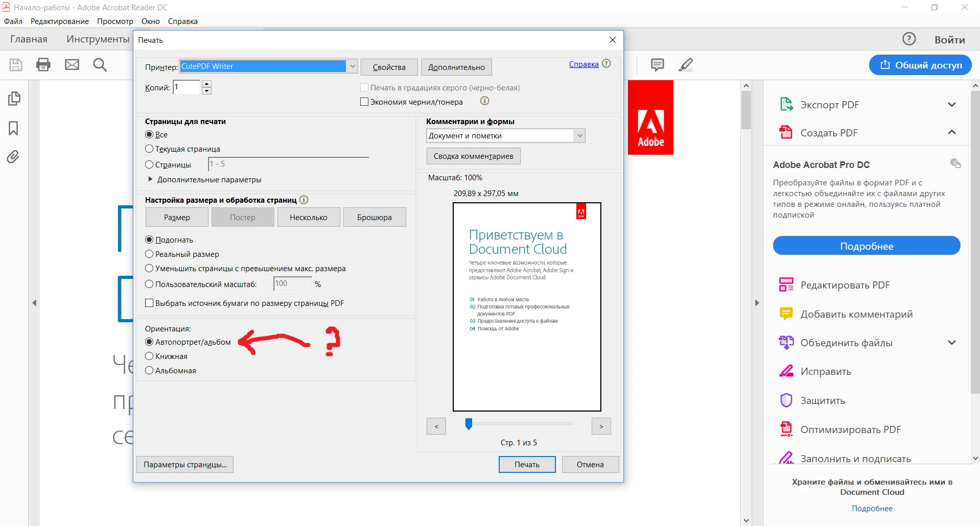Viewport: 980px width, 526px height.
Task: Click the Защитить shield icon
Action: 786,400
